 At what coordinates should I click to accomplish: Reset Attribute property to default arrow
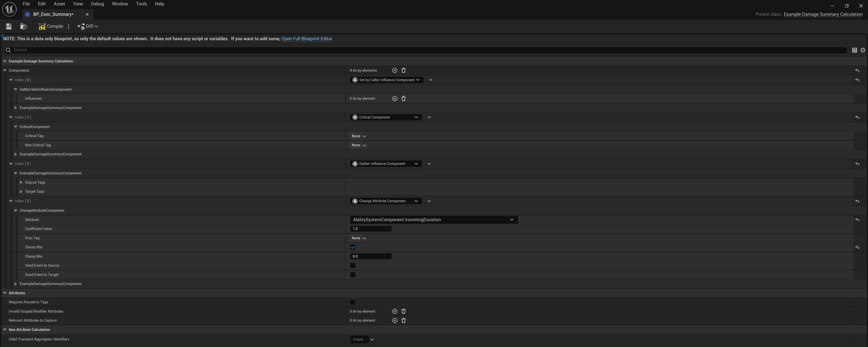point(857,220)
